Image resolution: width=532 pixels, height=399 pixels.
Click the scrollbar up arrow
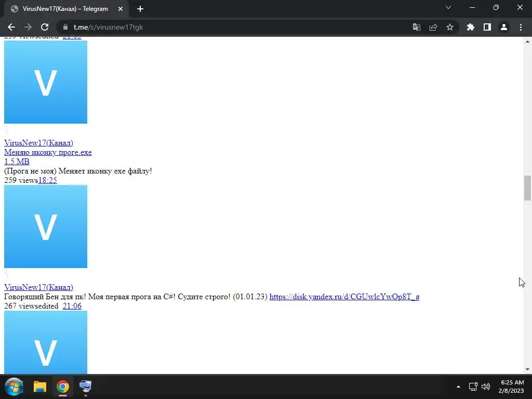coord(527,42)
